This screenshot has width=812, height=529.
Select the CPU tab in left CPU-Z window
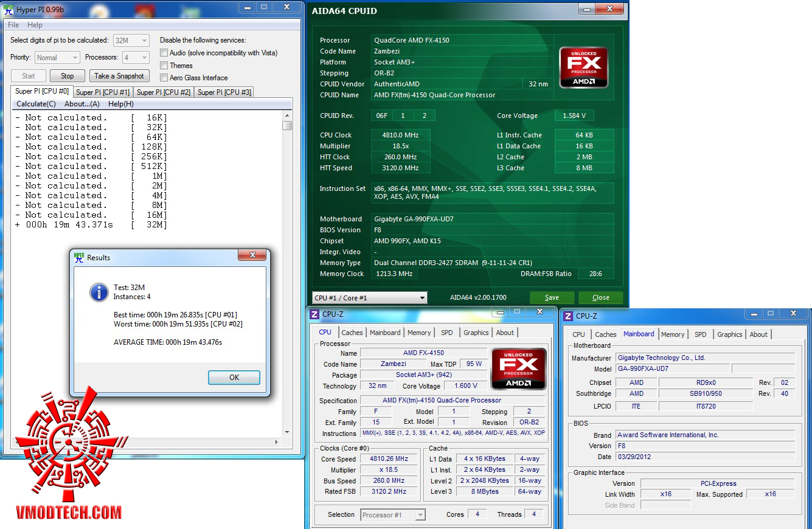325,332
